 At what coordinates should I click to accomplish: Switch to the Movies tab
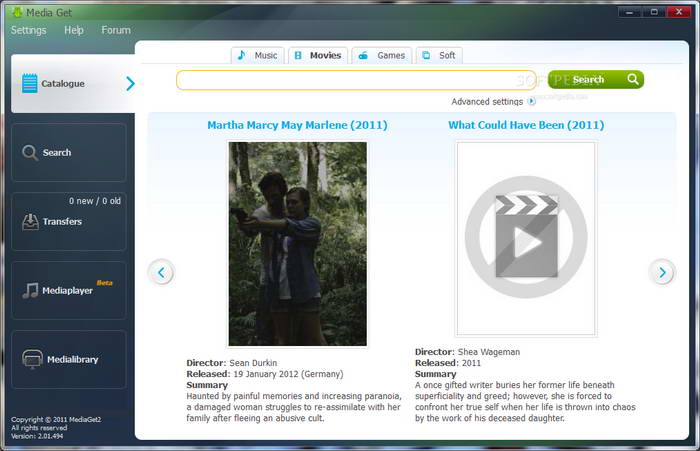pos(318,55)
